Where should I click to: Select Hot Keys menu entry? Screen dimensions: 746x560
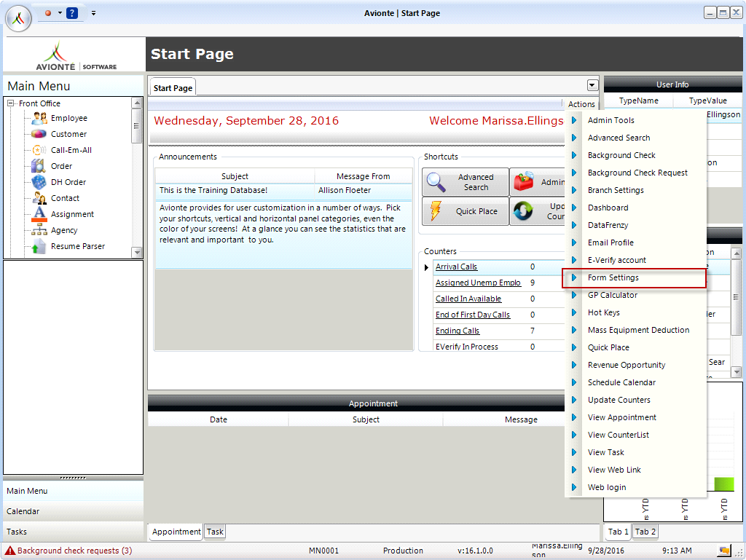pyautogui.click(x=604, y=313)
